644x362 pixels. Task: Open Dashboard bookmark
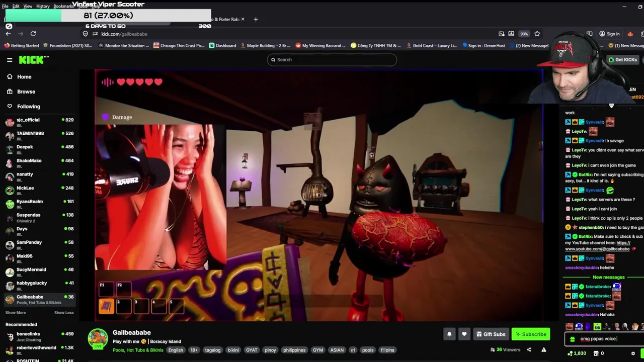(x=222, y=46)
